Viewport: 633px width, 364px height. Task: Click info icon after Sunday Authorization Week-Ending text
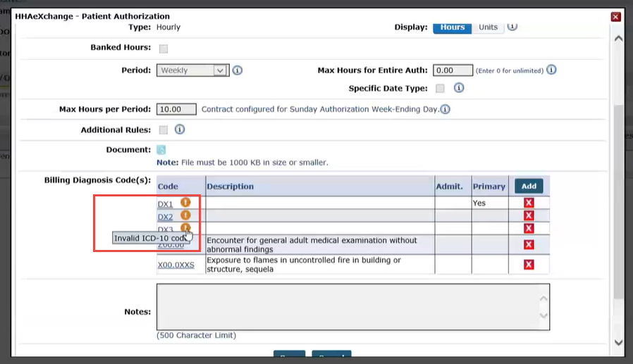point(445,109)
